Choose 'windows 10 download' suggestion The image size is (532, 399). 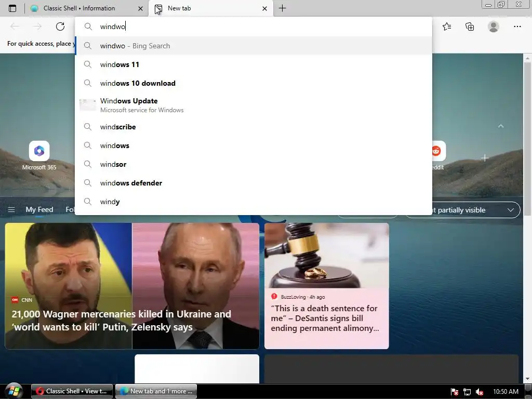pyautogui.click(x=254, y=83)
